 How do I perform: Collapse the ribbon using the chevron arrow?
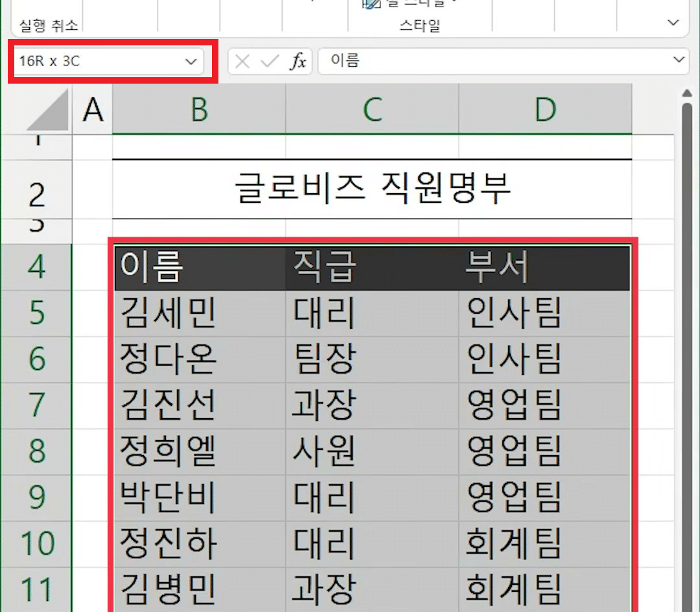673,22
